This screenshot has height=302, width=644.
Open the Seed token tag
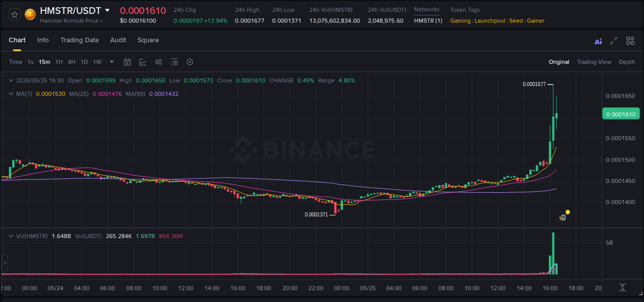coord(516,21)
